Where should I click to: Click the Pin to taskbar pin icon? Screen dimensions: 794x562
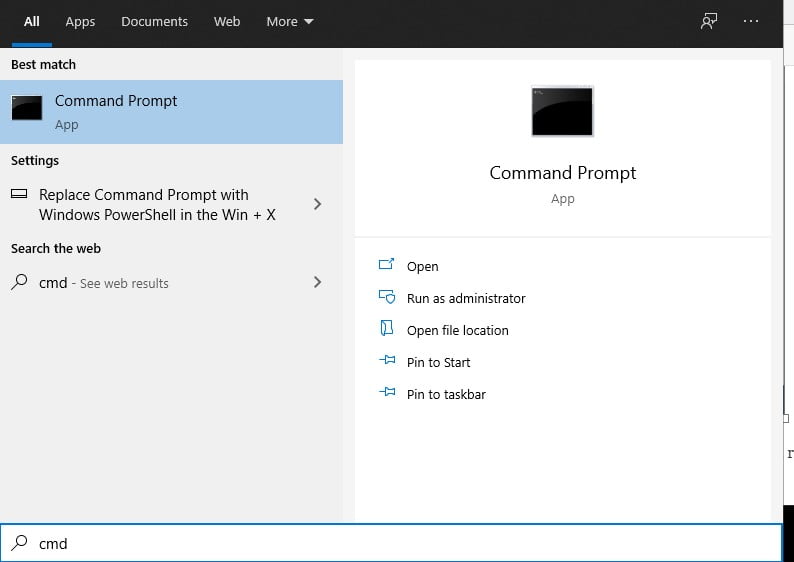(387, 392)
